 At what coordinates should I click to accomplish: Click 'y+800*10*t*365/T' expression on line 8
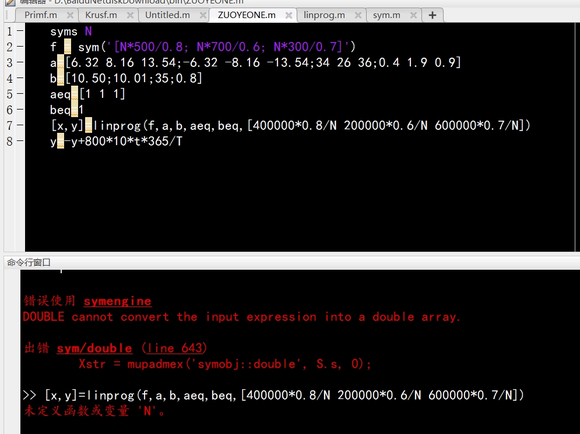(127, 141)
